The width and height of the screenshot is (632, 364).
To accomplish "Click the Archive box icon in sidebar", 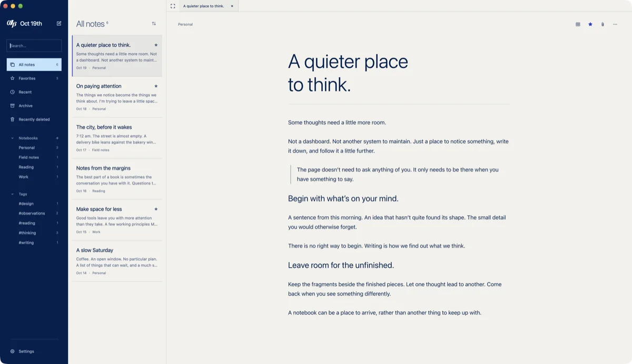I will [x=13, y=106].
